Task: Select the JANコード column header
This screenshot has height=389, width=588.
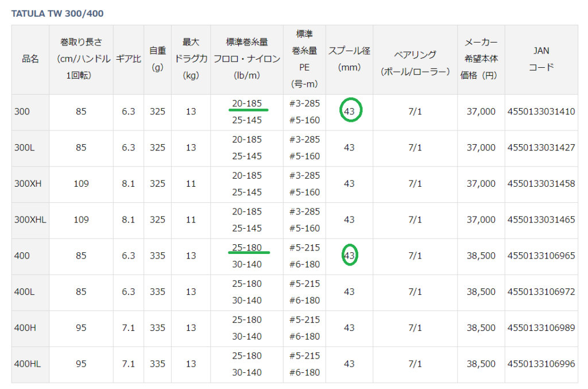Action: click(x=541, y=59)
